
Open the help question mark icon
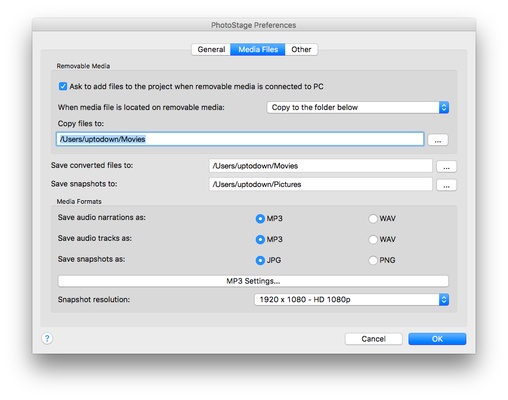click(47, 338)
